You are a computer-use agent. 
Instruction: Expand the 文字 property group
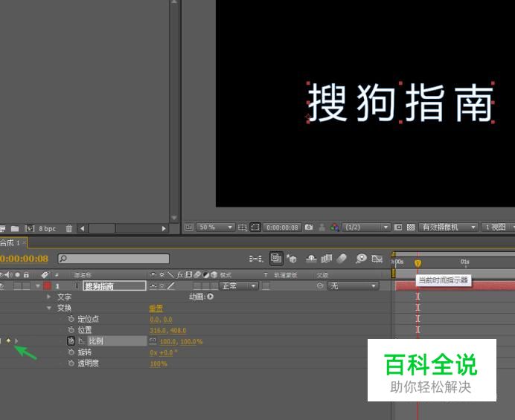point(49,297)
